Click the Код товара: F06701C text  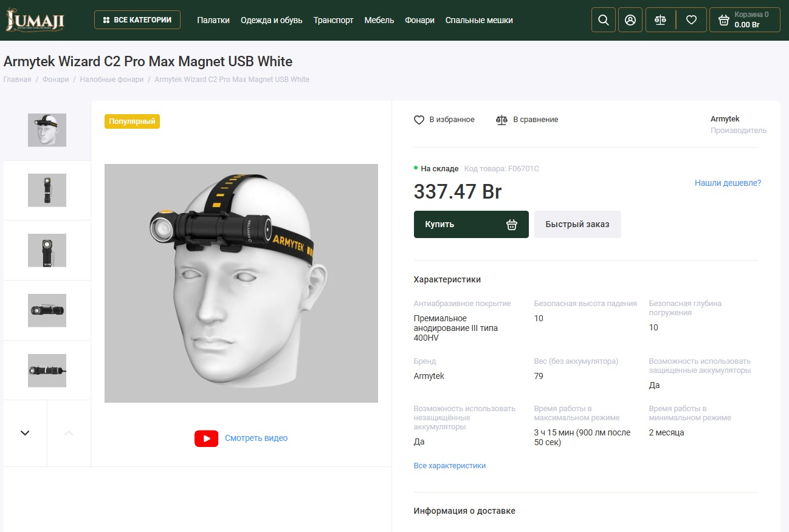[501, 169]
